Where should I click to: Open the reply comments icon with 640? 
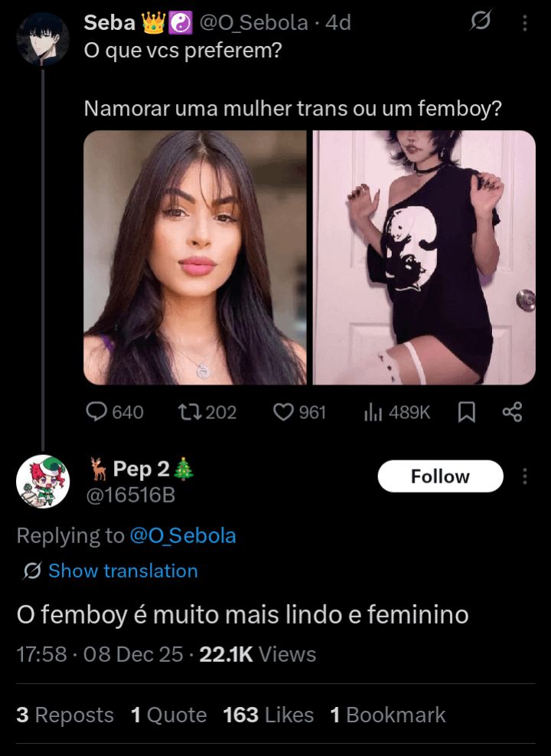coord(97,412)
